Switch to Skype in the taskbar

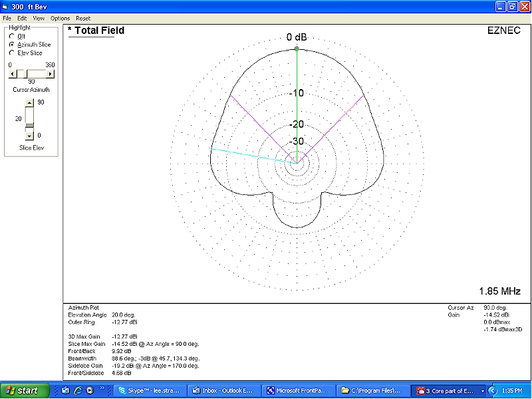(150, 391)
